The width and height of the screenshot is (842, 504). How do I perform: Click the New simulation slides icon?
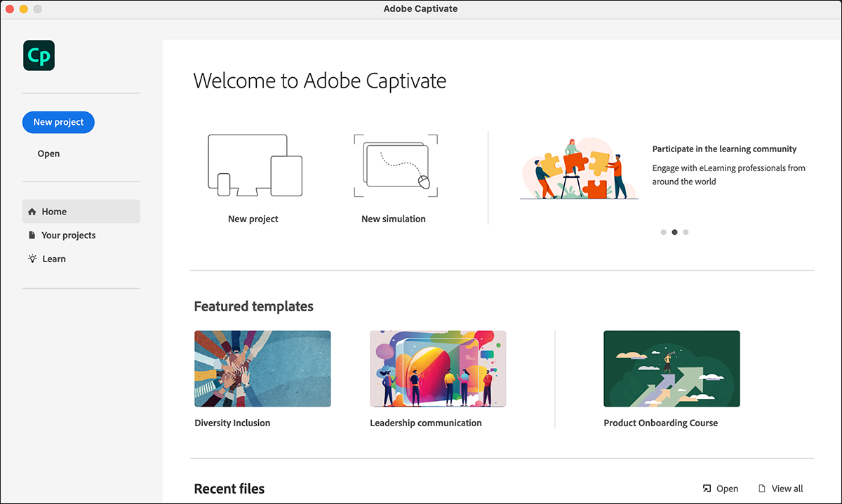coord(394,166)
